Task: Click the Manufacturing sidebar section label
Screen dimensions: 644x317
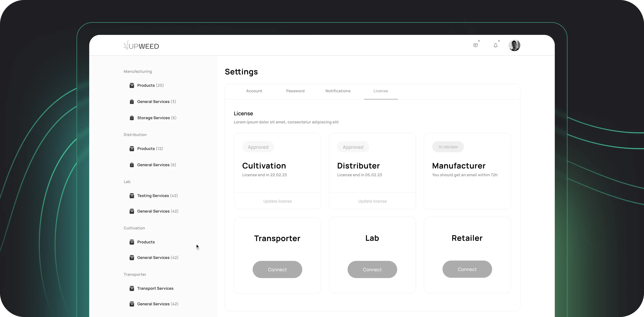Action: 137,72
